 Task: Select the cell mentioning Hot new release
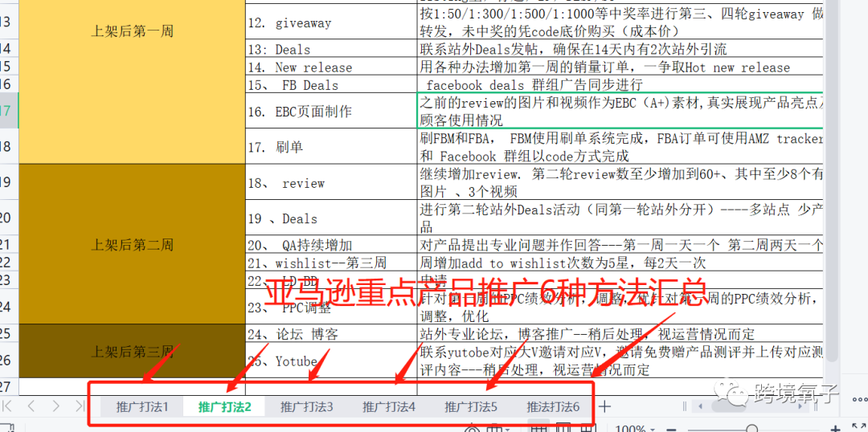pyautogui.click(x=620, y=67)
